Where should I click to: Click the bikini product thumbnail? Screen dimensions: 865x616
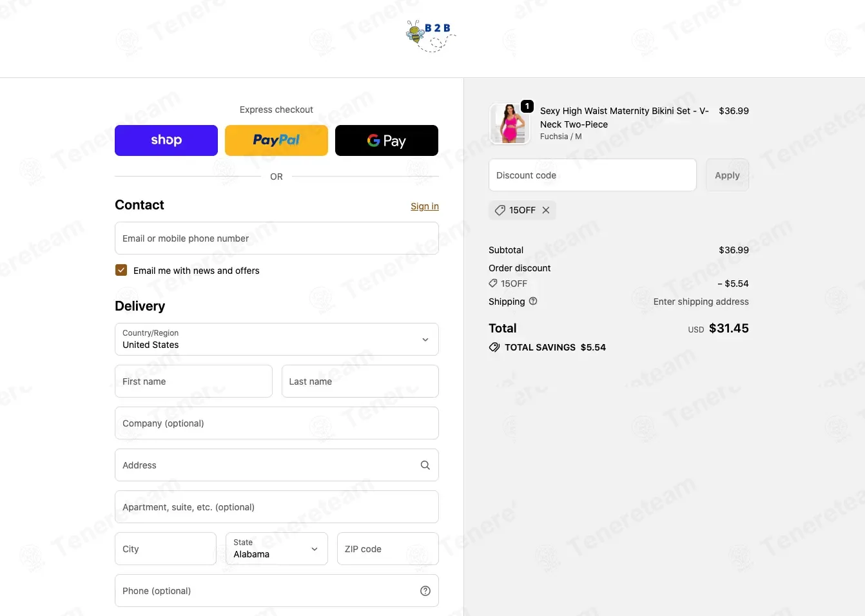(x=510, y=124)
